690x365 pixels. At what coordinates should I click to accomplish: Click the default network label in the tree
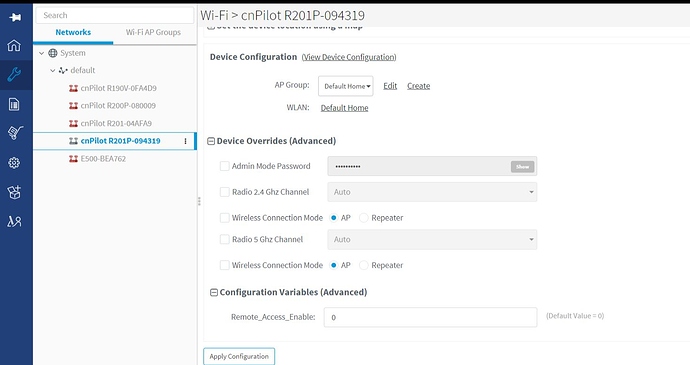coord(83,70)
